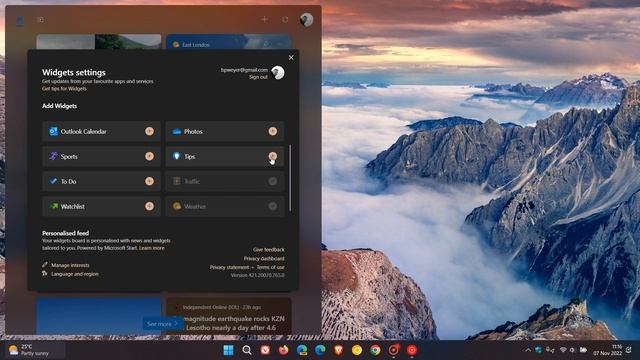This screenshot has height=360, width=640.
Task: Click the plus button for To Do
Action: 149,181
